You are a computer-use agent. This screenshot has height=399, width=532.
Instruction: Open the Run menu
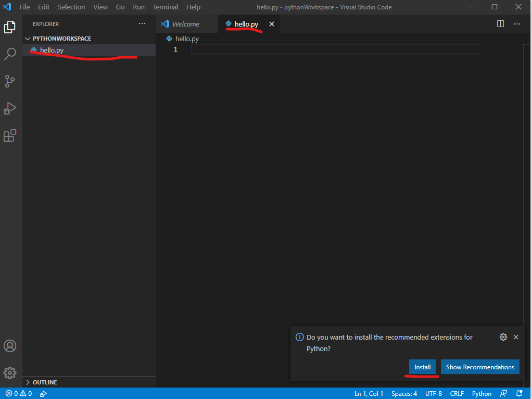pyautogui.click(x=138, y=7)
